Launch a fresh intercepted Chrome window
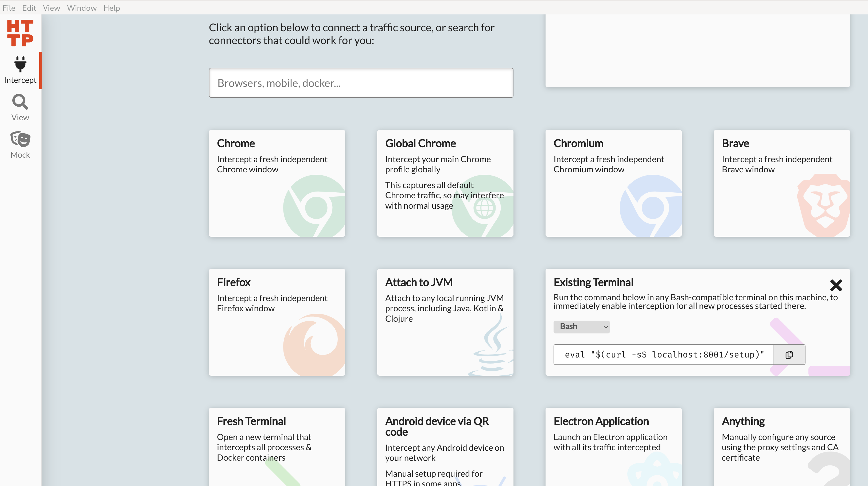 [x=277, y=183]
